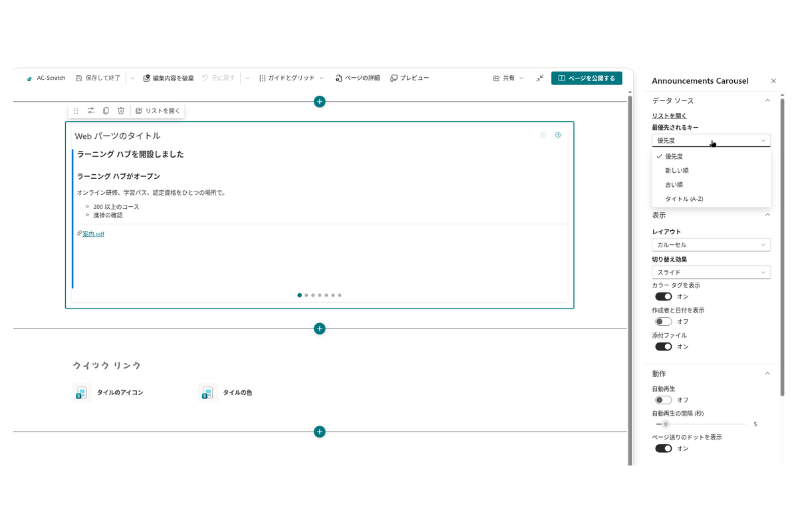Click the タイルのアイコン tile icon
The width and height of the screenshot is (798, 532).
point(82,392)
